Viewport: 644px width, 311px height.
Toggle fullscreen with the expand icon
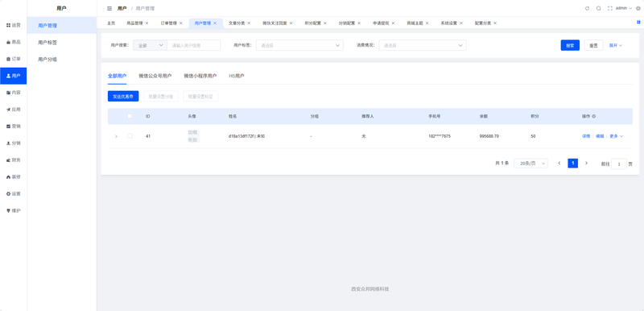610,8
